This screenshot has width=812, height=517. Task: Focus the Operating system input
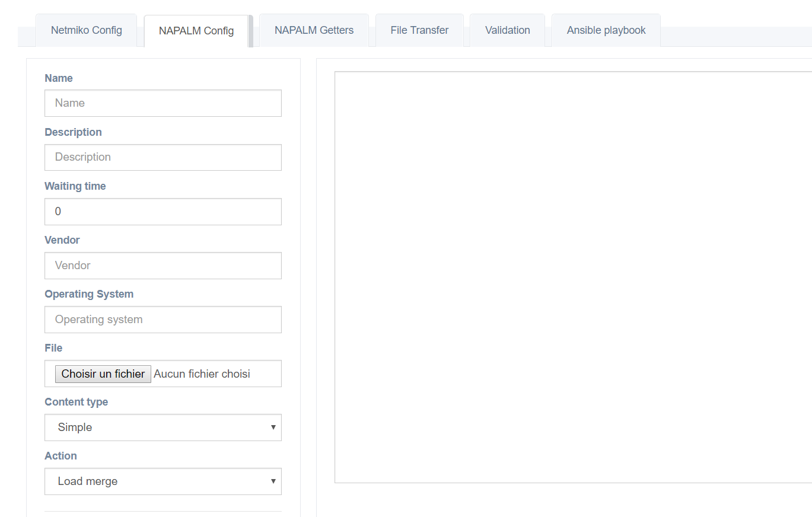pyautogui.click(x=163, y=320)
